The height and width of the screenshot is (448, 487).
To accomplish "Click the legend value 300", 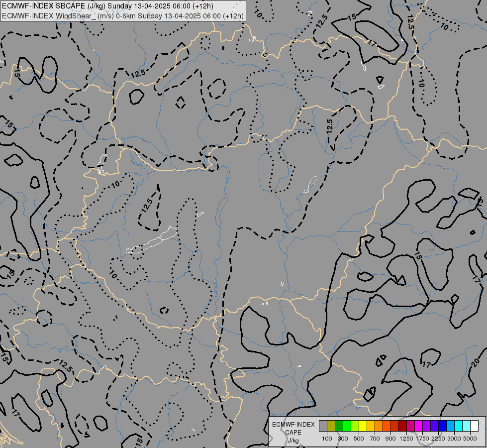I will [x=343, y=439].
